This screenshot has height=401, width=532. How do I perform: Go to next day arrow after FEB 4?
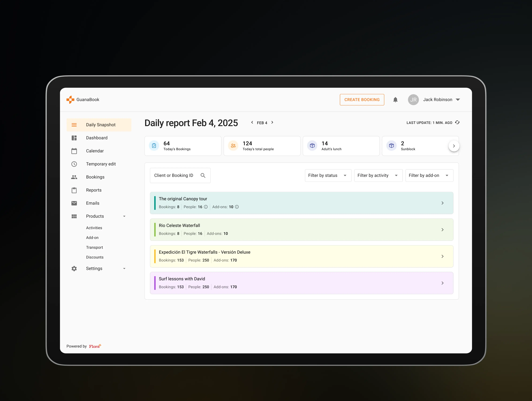pyautogui.click(x=272, y=123)
